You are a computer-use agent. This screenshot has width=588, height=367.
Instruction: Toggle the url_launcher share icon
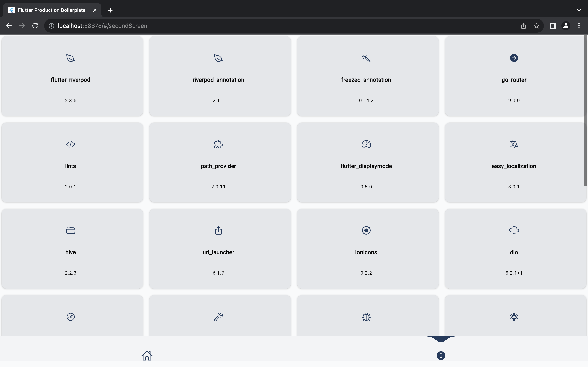(x=218, y=230)
